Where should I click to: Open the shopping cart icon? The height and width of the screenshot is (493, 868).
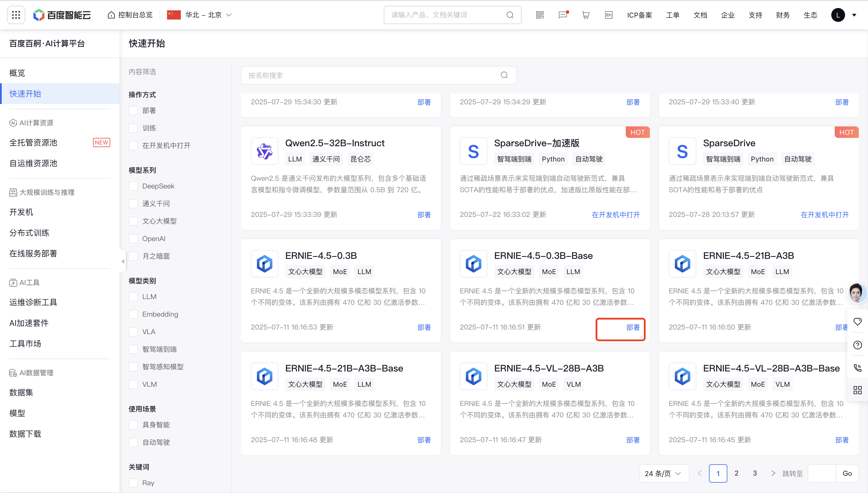click(586, 15)
